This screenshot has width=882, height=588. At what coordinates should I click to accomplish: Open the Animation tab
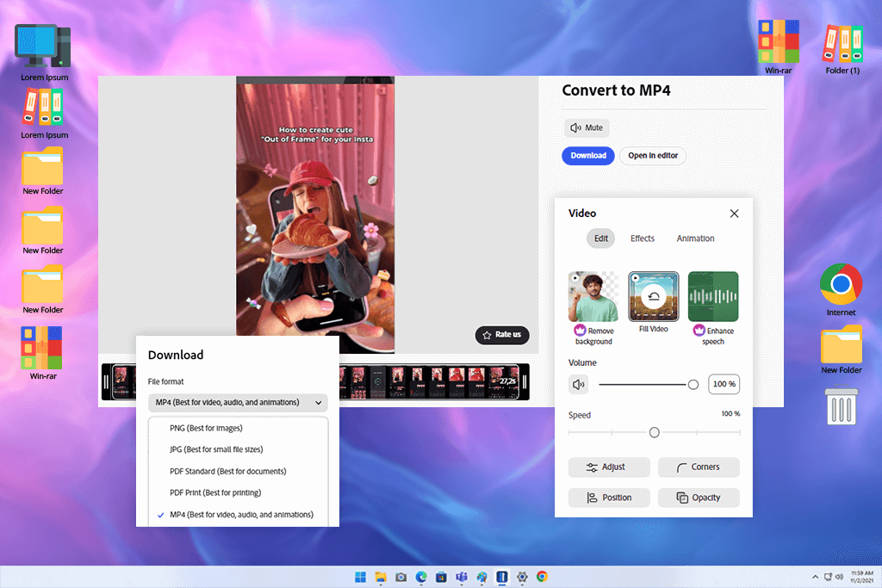[x=695, y=238]
